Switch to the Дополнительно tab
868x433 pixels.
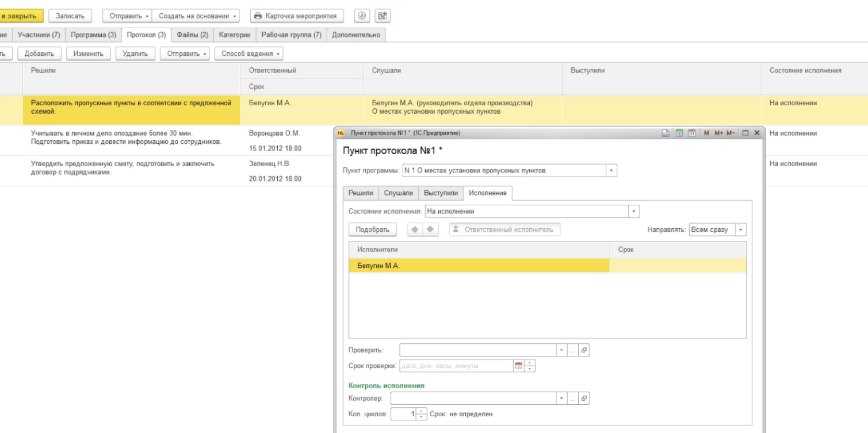coord(356,35)
